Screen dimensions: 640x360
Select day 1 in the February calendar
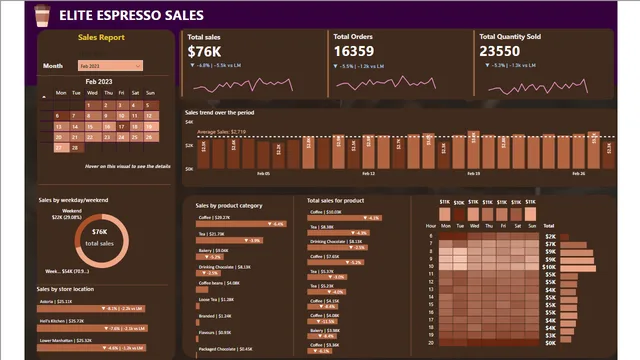tap(93, 105)
